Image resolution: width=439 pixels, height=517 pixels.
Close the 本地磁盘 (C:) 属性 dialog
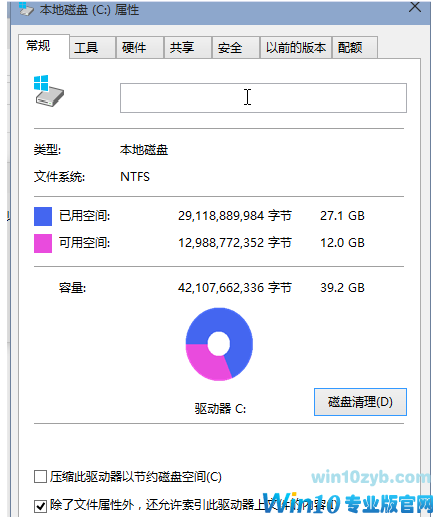pyautogui.click(x=415, y=7)
